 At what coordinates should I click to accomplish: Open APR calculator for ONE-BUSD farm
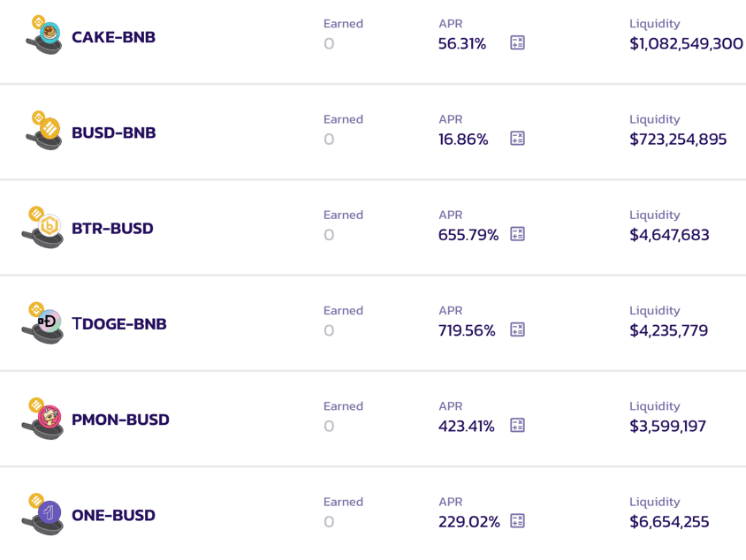point(518,521)
